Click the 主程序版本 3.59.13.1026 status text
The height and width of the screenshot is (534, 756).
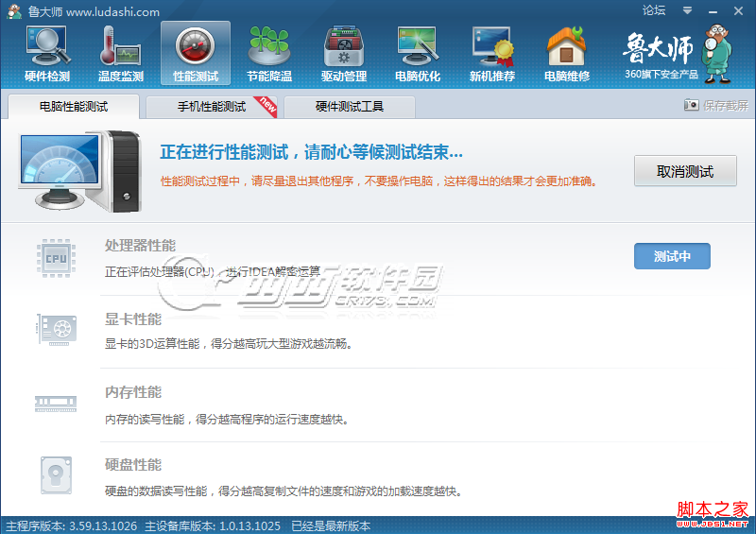coord(72,525)
